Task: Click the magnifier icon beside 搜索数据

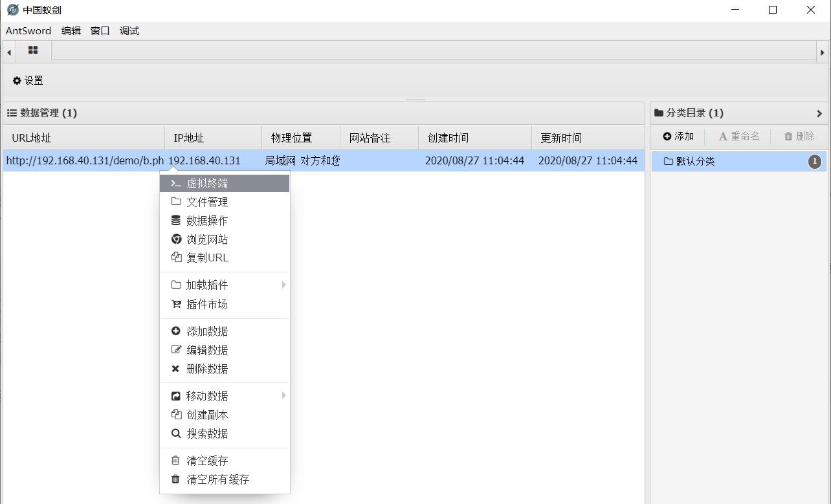Action: coord(176,433)
